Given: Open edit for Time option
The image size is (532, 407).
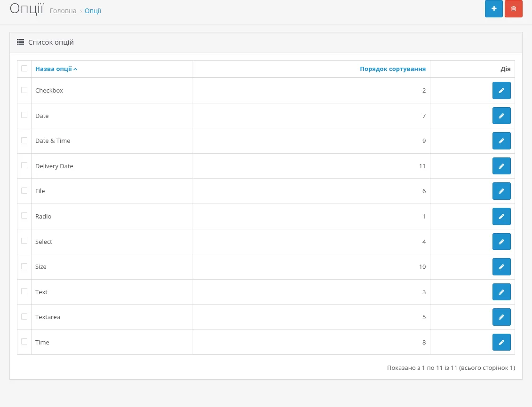Looking at the screenshot, I should tap(501, 342).
